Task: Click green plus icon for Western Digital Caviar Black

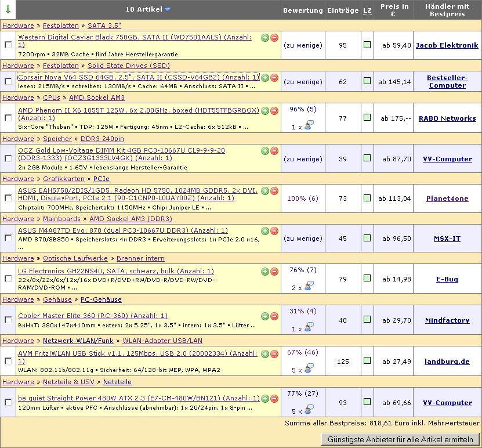Action: [265, 38]
